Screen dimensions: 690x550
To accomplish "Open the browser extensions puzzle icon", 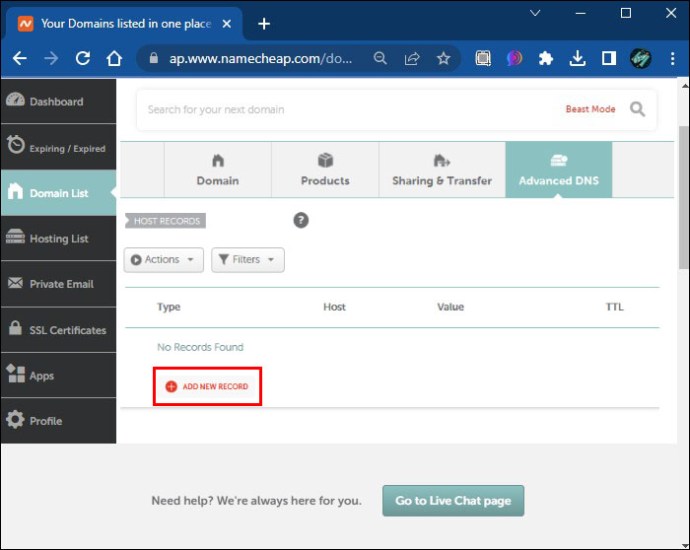I will [x=546, y=58].
